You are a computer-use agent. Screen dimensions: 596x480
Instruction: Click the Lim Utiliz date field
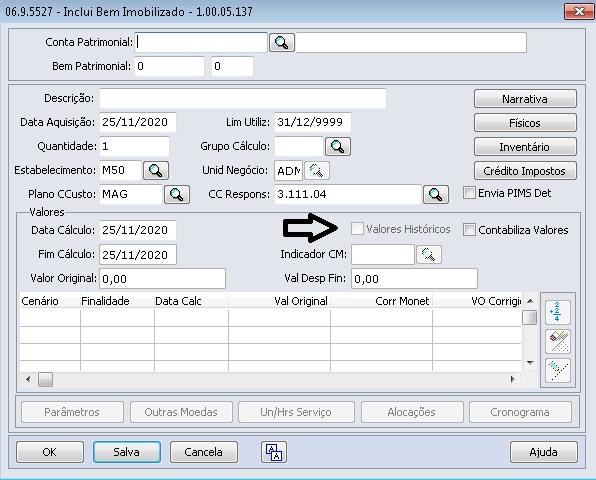(x=313, y=122)
